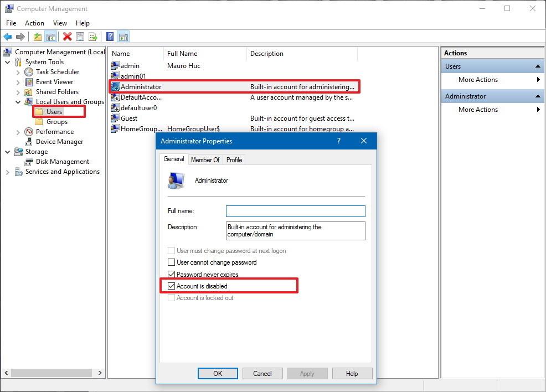546x392 pixels.
Task: Click the blue Help question mark icon
Action: pos(109,37)
